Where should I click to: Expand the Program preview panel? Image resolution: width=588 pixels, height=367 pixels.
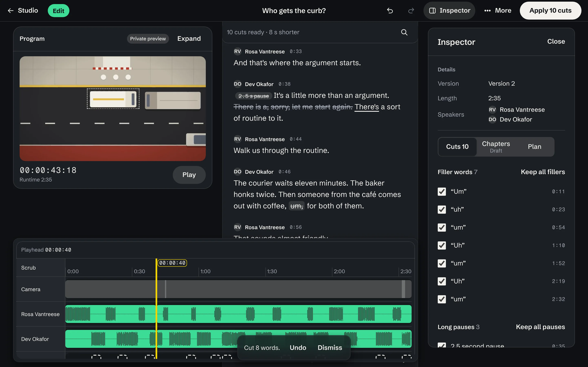[189, 39]
